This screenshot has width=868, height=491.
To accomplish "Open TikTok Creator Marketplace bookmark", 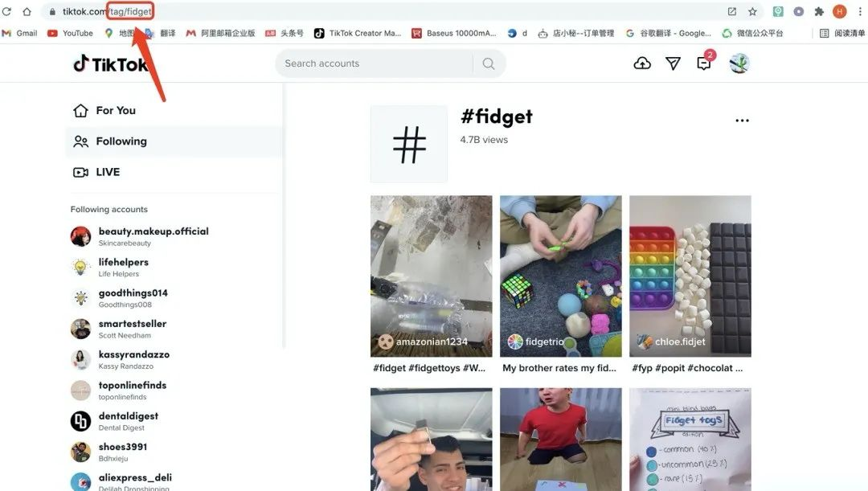I will point(358,33).
